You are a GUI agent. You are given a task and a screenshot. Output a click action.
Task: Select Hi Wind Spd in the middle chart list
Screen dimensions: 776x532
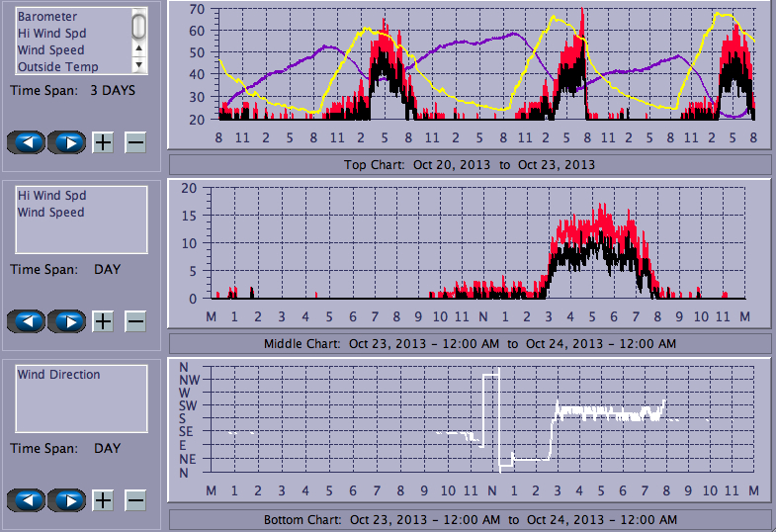(x=50, y=196)
